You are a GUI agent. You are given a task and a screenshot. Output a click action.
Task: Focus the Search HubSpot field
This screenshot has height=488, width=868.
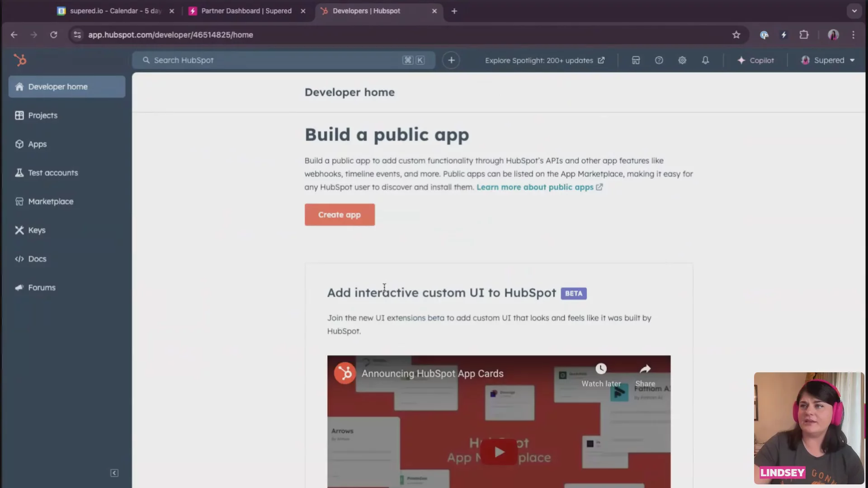(283, 60)
